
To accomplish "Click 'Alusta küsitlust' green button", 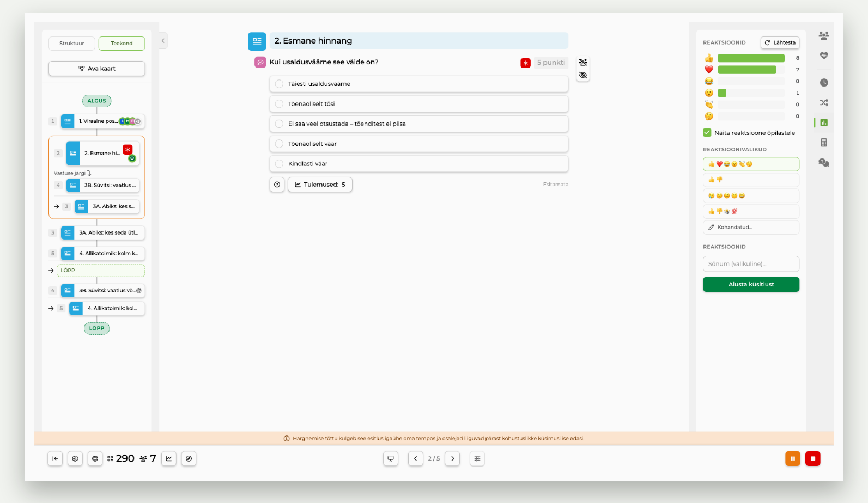I will click(x=751, y=284).
